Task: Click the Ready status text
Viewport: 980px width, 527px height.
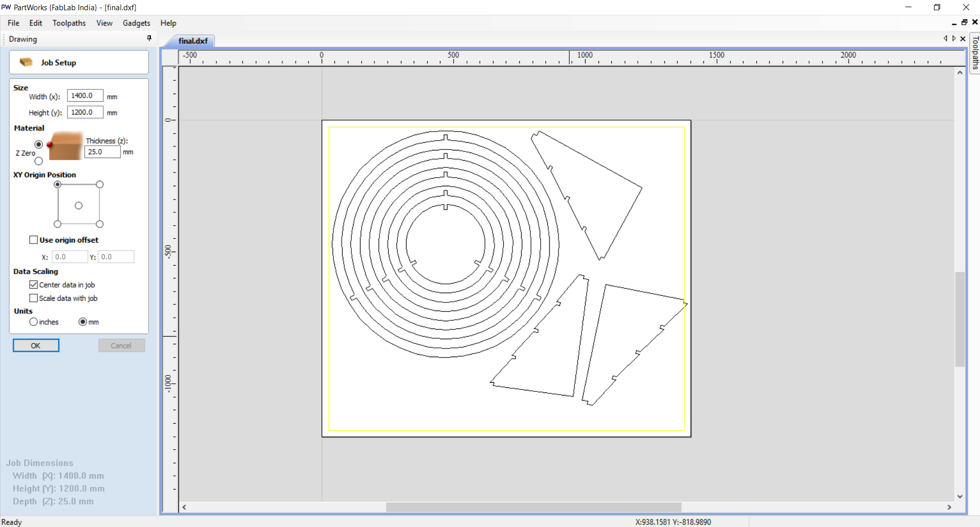Action: coord(12,522)
